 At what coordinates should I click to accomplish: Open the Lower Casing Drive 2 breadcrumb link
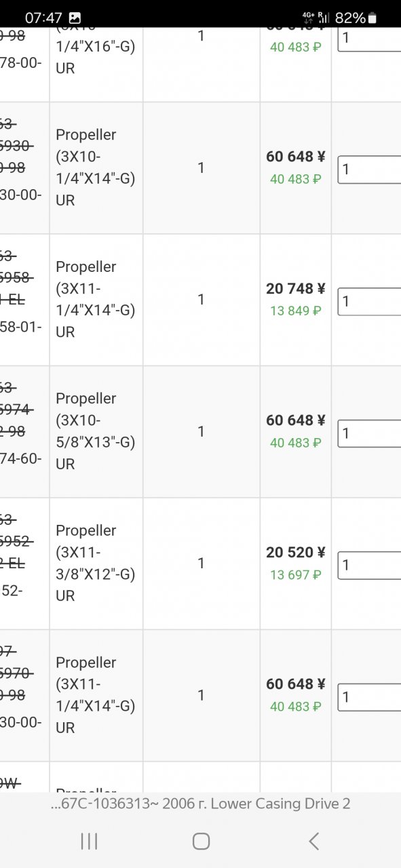click(200, 804)
